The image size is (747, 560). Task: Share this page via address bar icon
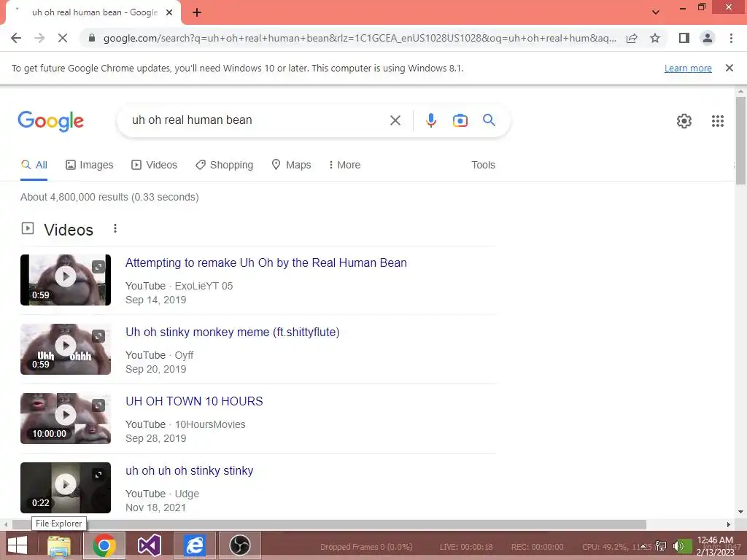pyautogui.click(x=632, y=38)
